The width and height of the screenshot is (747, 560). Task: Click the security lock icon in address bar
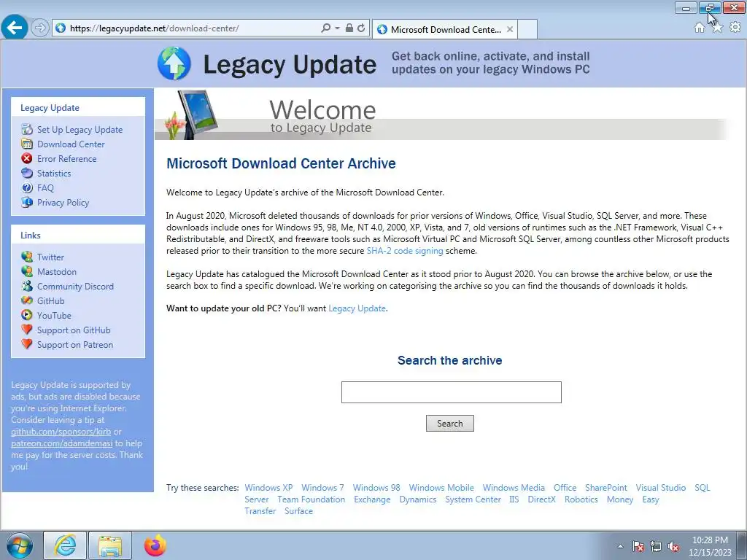[349, 28]
